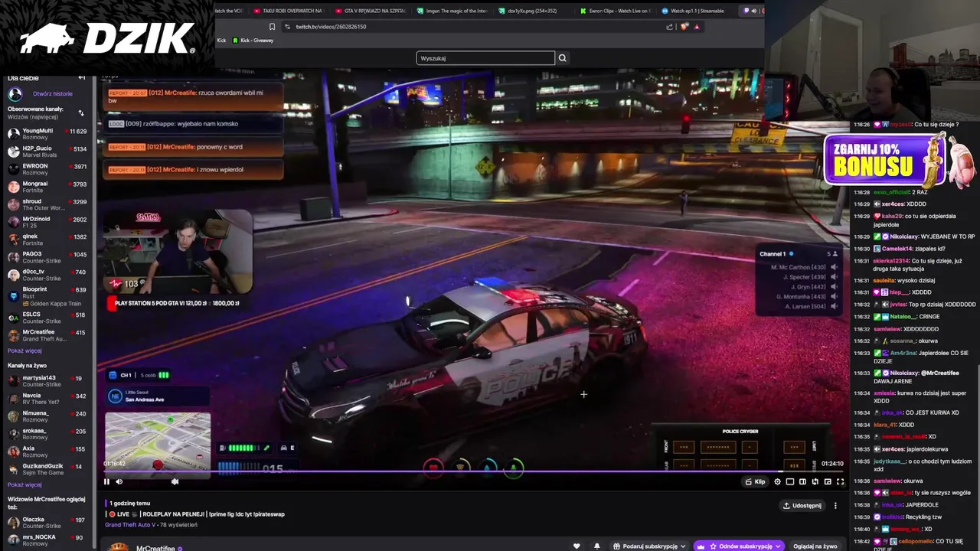Pause the Twitch video playback
This screenshot has width=980, height=551.
coord(106,481)
